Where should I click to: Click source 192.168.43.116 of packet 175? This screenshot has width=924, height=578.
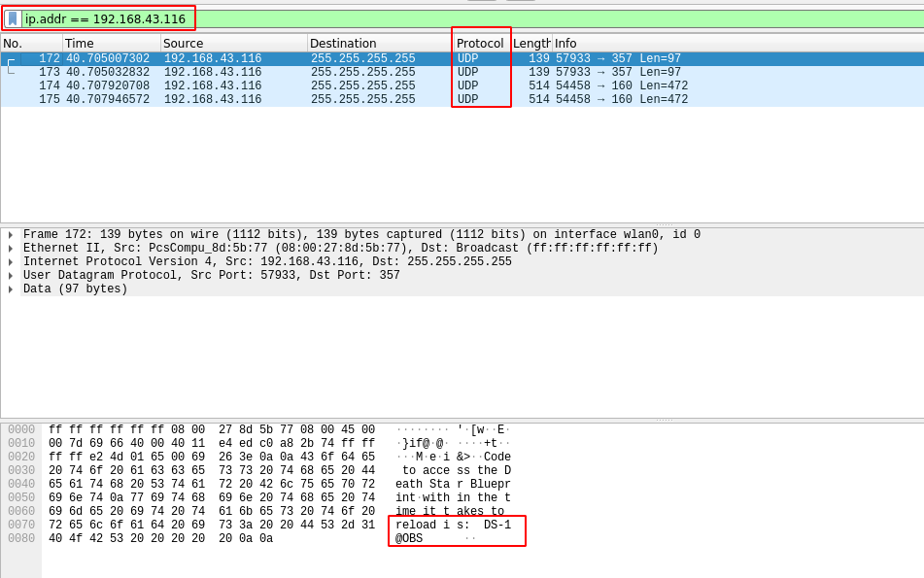[213, 99]
